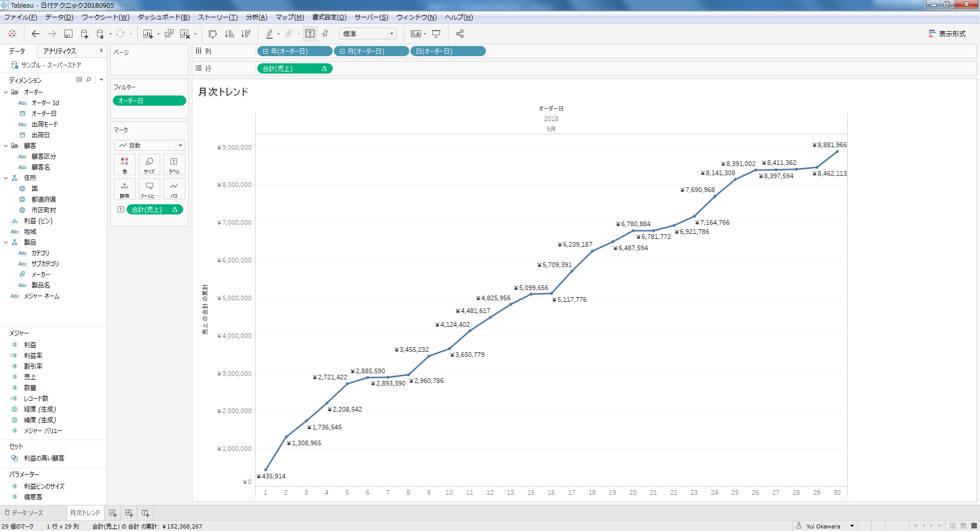This screenshot has width=980, height=531.
Task: Open the mark type dropdown set to 自動
Action: point(150,146)
